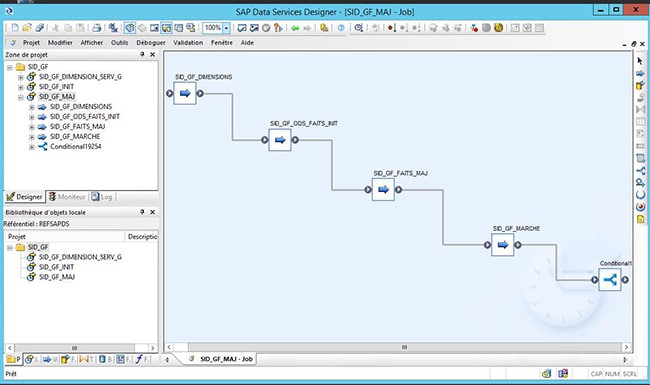Click canvas scroll left arrow
650x385 pixels.
[x=169, y=347]
